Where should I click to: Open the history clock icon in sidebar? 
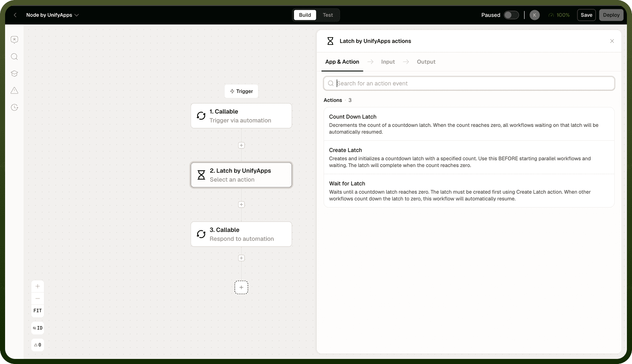14,107
